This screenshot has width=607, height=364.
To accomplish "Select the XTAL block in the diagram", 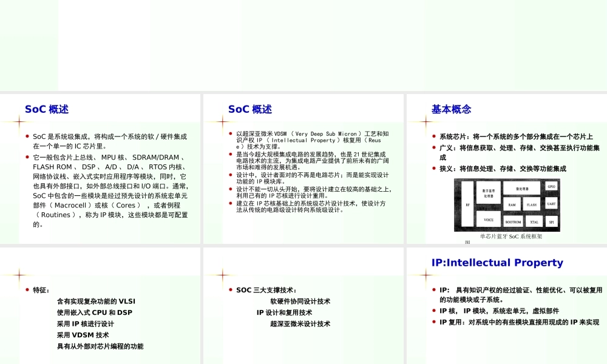I will click(x=534, y=222).
